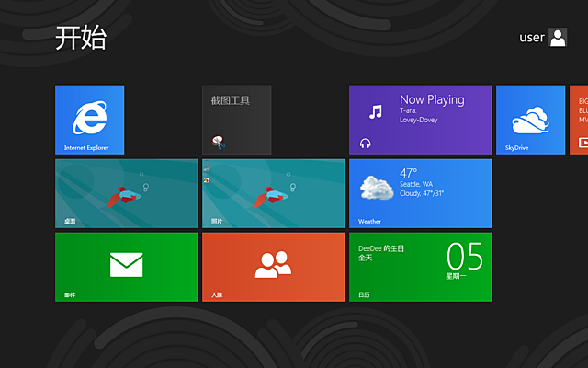
Task: Click the Seattle, WA location text
Action: click(x=416, y=184)
